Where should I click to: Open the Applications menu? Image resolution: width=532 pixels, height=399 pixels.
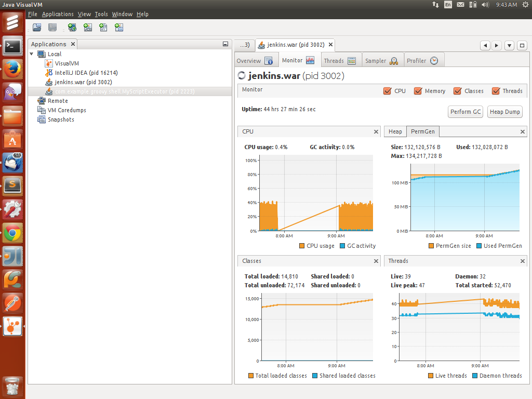coord(58,14)
